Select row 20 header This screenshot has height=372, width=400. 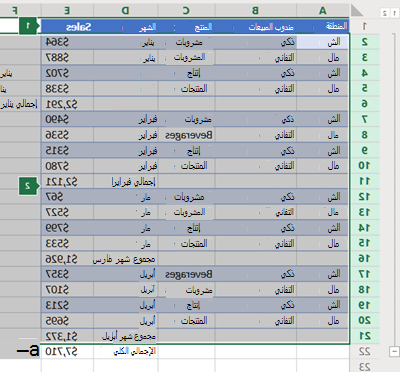365,321
